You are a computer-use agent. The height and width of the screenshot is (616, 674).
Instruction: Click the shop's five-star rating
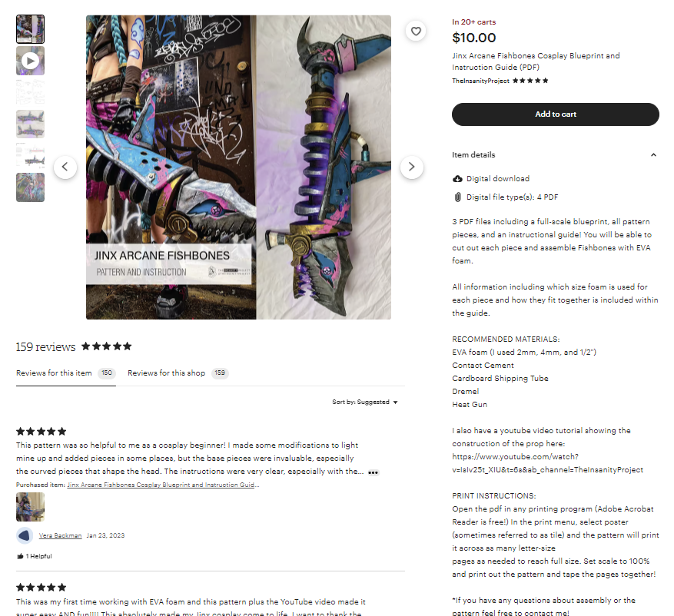click(530, 81)
